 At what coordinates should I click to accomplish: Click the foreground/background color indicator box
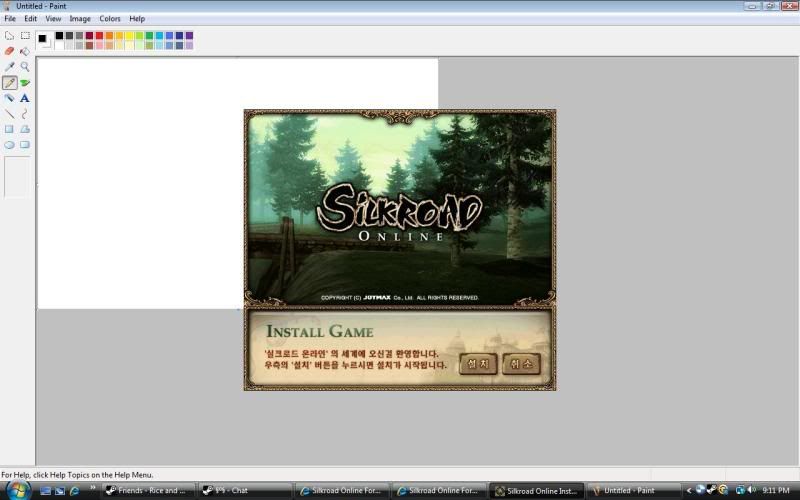[x=44, y=40]
